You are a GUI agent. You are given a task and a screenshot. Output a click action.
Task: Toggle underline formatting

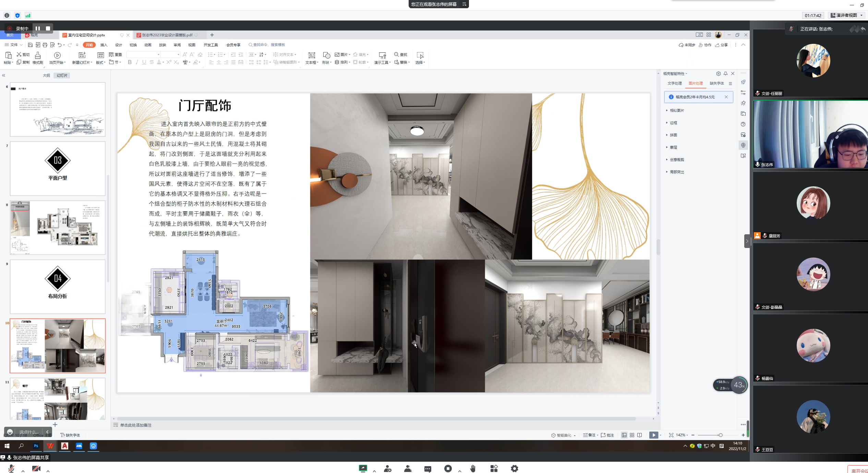click(x=144, y=62)
